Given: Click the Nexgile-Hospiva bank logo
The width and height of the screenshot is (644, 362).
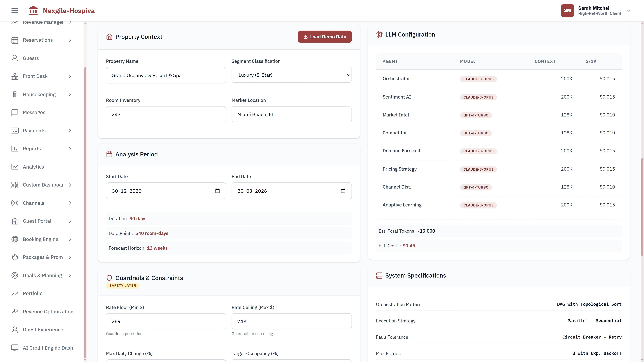Looking at the screenshot, I should coord(33,11).
